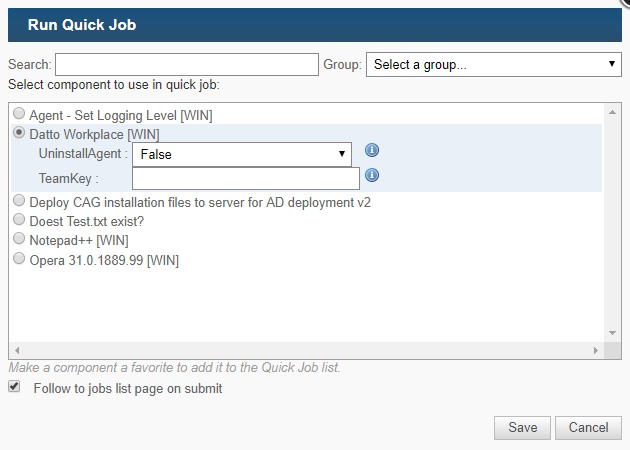Screen dimensions: 630x450
Task: Toggle Follow to jobs list page checkbox
Action: [14, 387]
